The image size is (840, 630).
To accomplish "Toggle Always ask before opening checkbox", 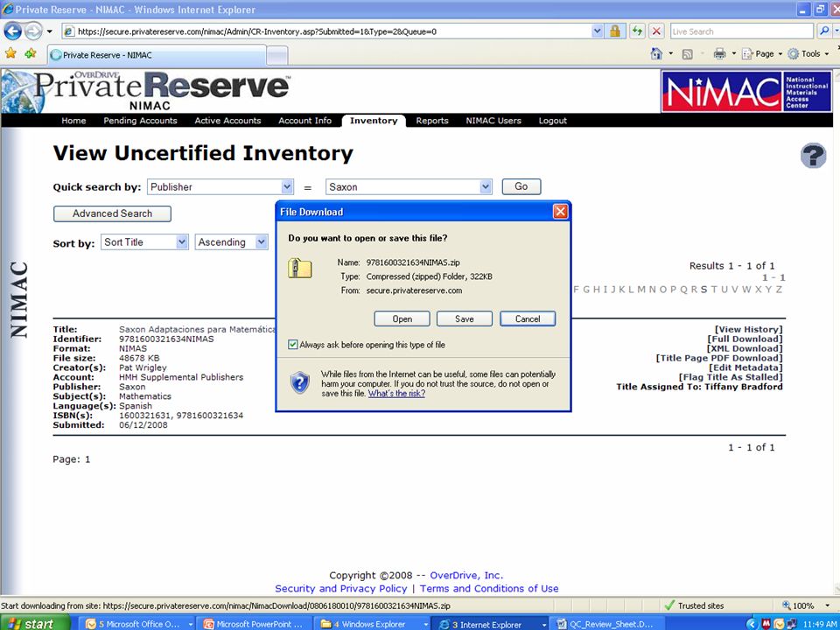I will click(292, 345).
